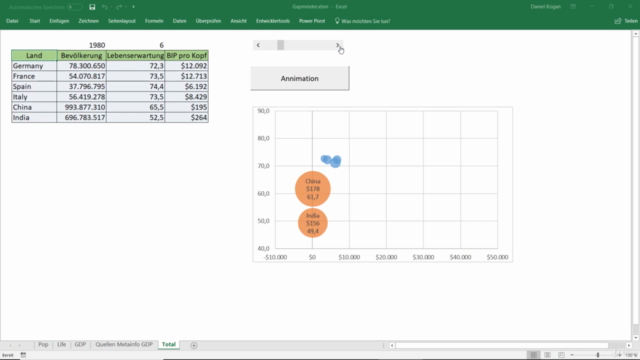Screen dimensions: 640x360
Task: Select life expectancy cell 52,5
Action: tap(136, 118)
